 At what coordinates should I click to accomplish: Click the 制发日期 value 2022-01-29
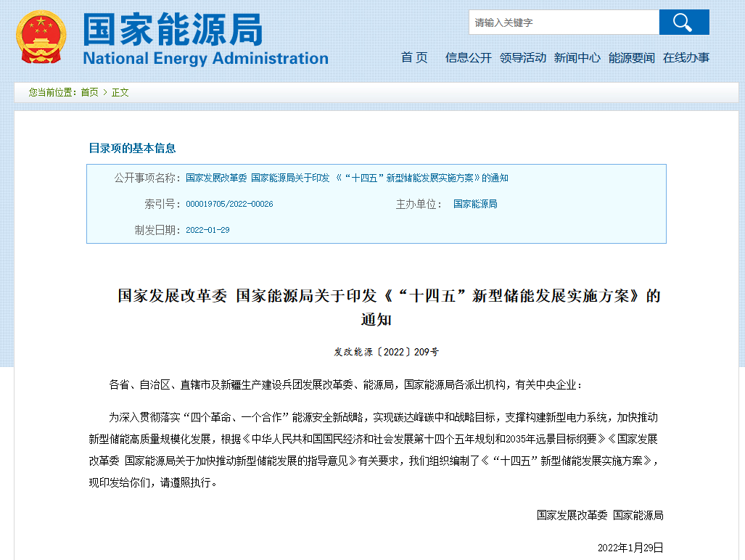207,230
